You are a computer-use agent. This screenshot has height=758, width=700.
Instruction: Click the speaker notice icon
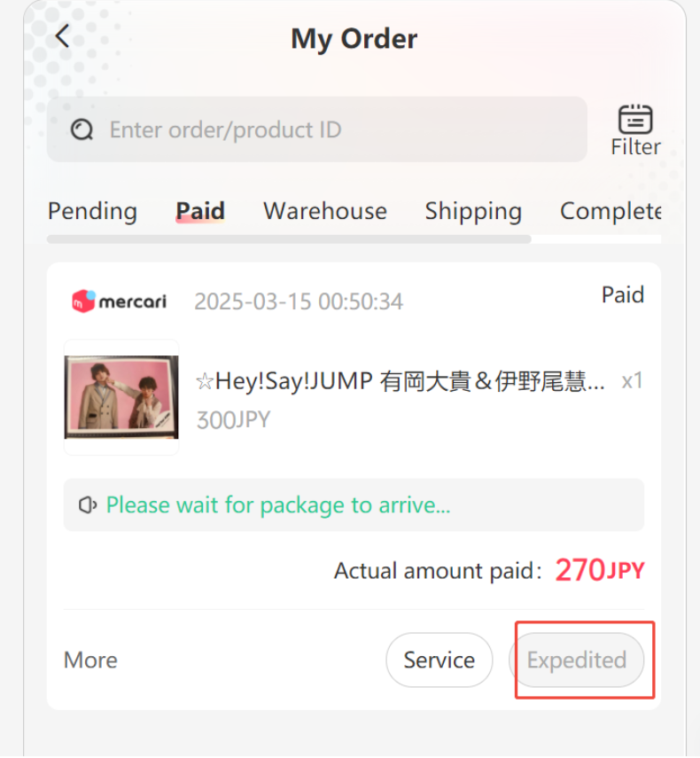[88, 505]
